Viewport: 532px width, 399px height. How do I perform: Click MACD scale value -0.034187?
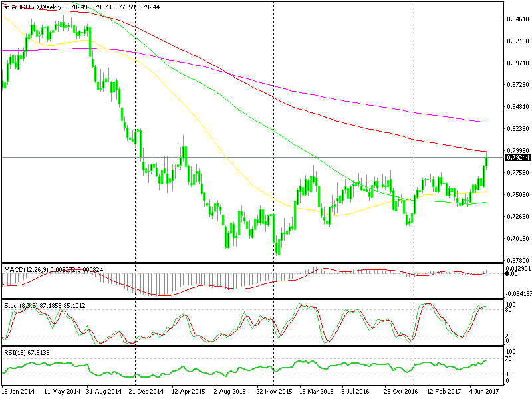click(x=519, y=293)
